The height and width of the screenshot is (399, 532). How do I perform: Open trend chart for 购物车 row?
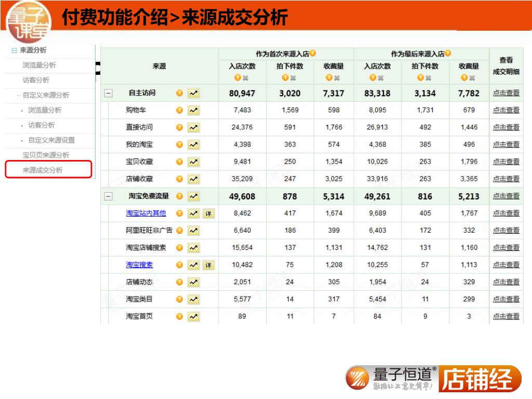(193, 110)
